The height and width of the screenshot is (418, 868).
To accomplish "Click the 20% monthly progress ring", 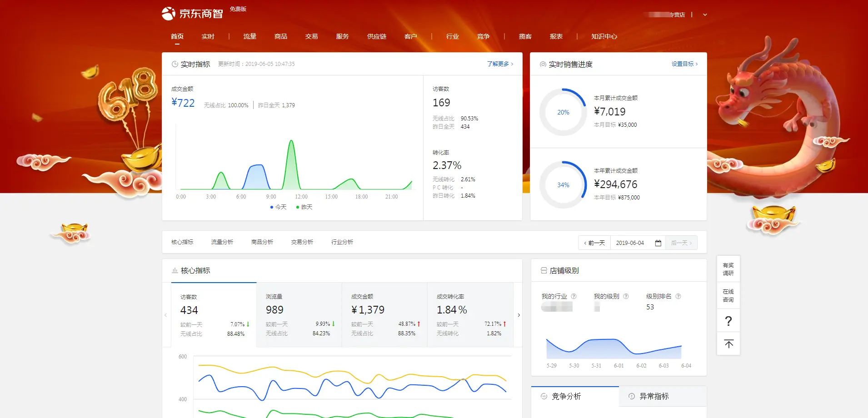I will coord(563,112).
